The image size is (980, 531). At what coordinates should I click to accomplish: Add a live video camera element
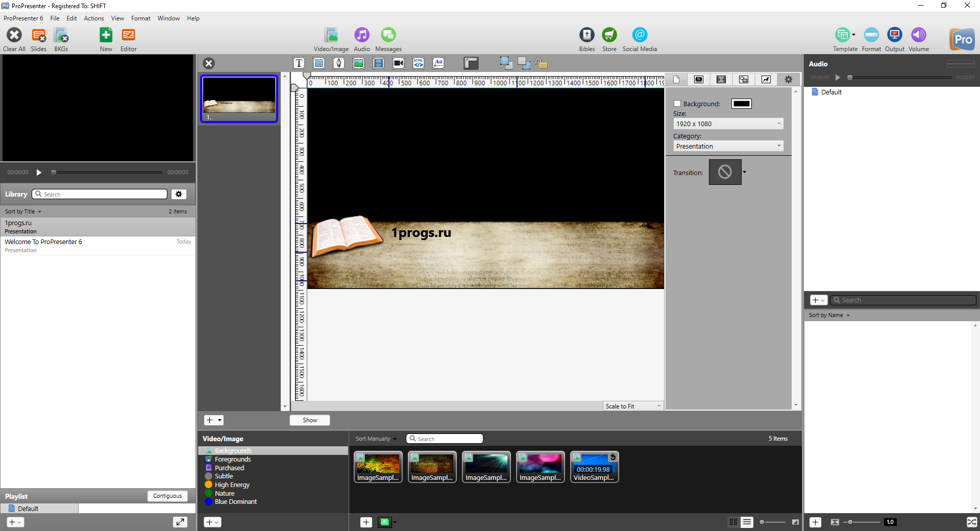[x=399, y=63]
